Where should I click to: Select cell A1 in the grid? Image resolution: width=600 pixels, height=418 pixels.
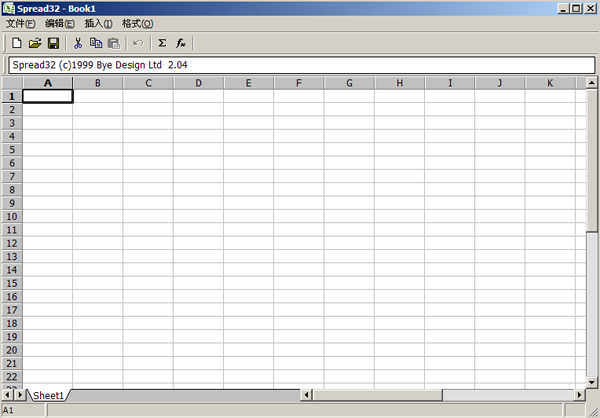click(47, 96)
